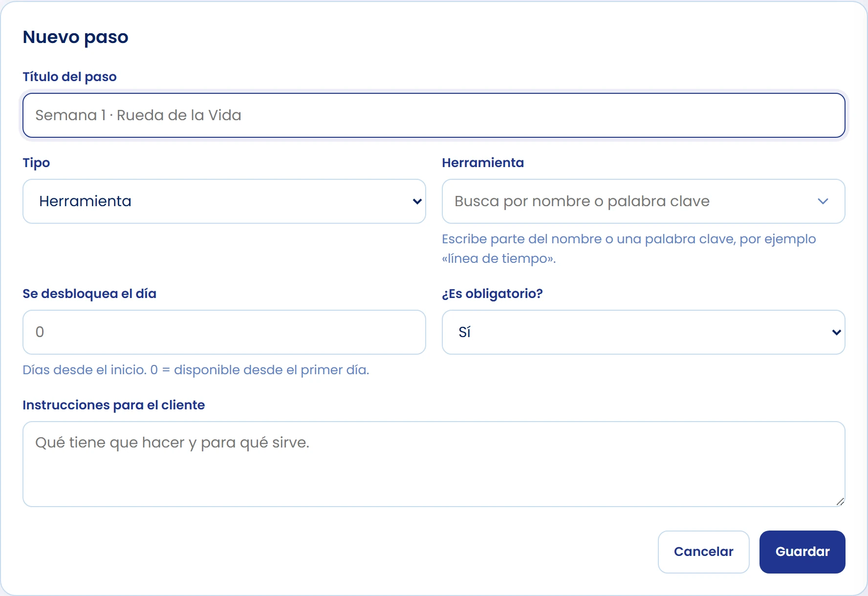Click the 'Instrucciones para el cliente' label
The width and height of the screenshot is (868, 596).
(x=113, y=405)
